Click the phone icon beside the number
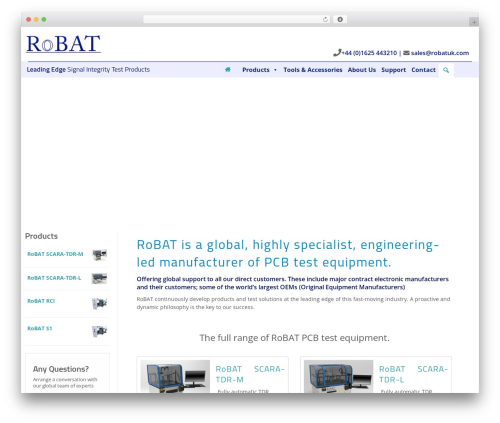The height and width of the screenshot is (423, 500). point(337,53)
